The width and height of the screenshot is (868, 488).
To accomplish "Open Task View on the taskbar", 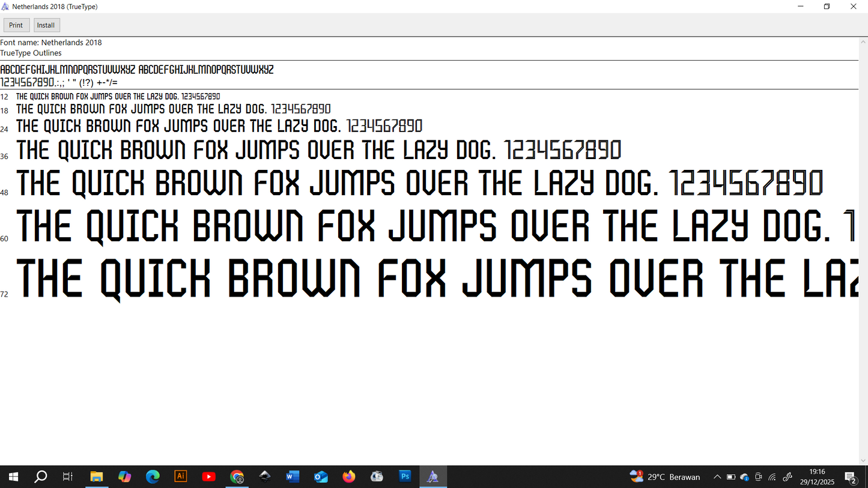I will pyautogui.click(x=68, y=477).
